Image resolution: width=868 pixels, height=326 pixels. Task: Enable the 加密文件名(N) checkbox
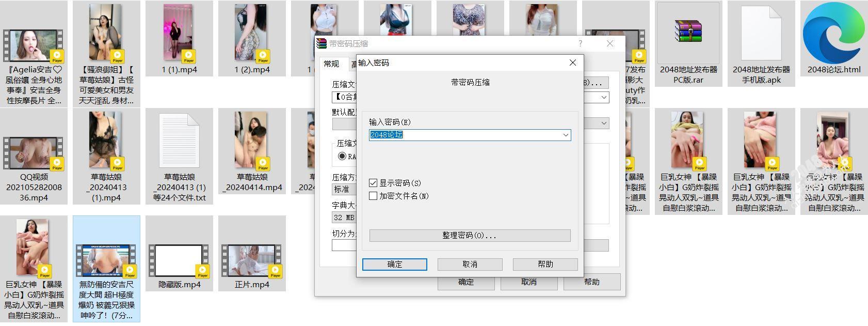[x=373, y=196]
